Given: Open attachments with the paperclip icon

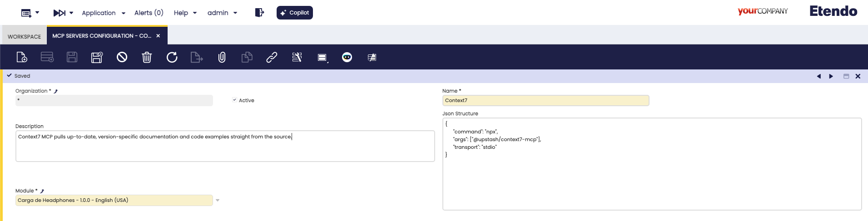Looking at the screenshot, I should tap(222, 57).
